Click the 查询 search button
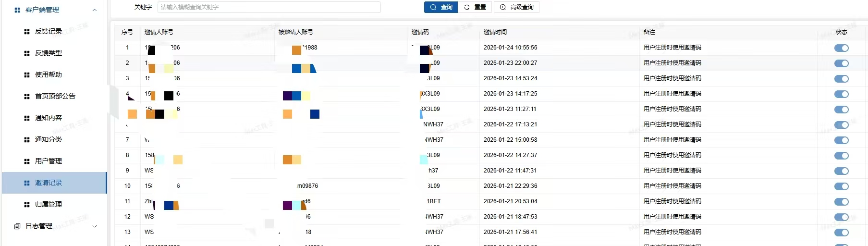 pyautogui.click(x=441, y=7)
